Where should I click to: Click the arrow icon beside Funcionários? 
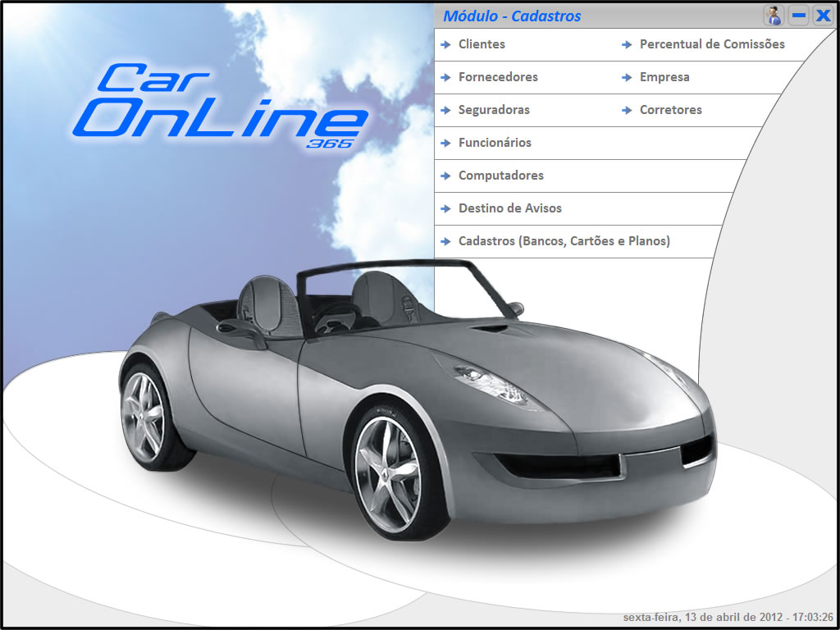[445, 143]
